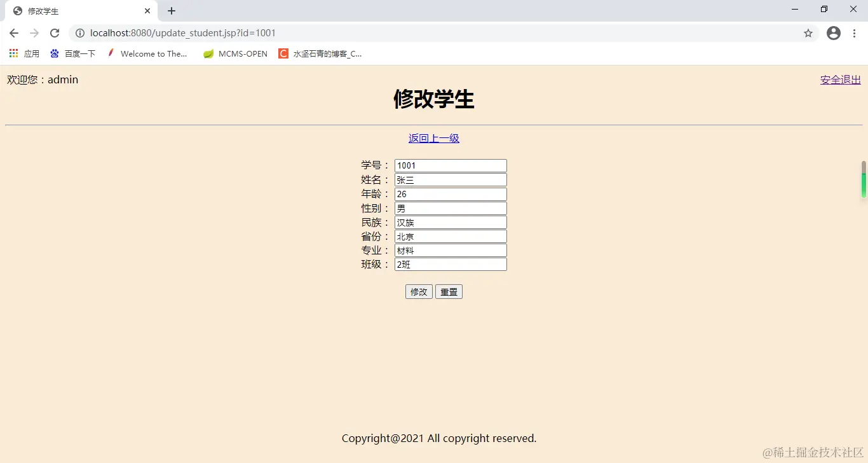Click the page refresh icon
The width and height of the screenshot is (868, 463).
(x=55, y=33)
